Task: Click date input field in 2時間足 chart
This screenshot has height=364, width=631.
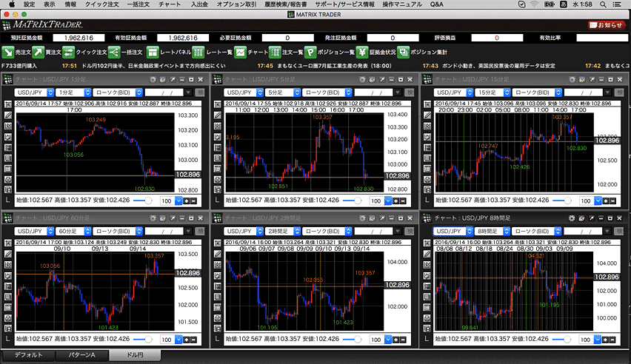Action: coord(373,232)
